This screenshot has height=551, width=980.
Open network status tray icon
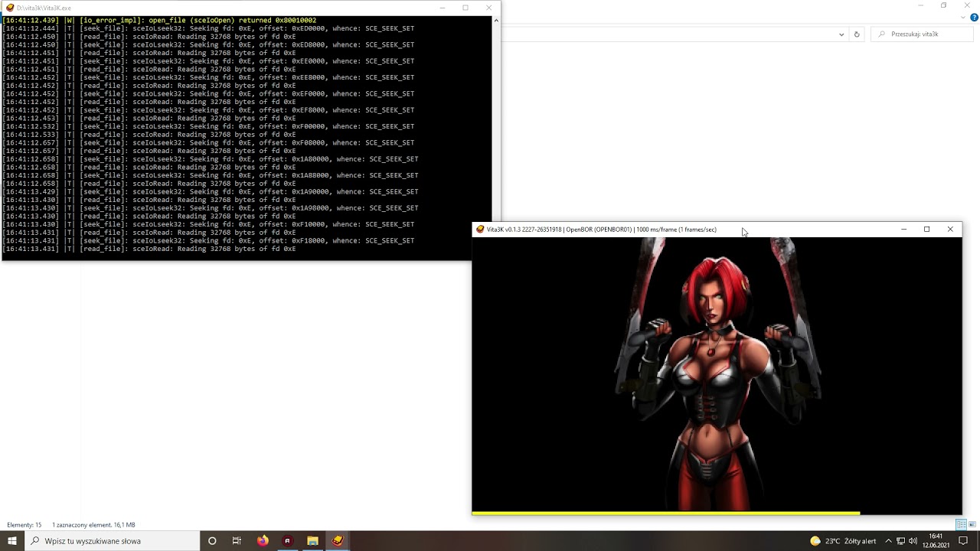900,541
